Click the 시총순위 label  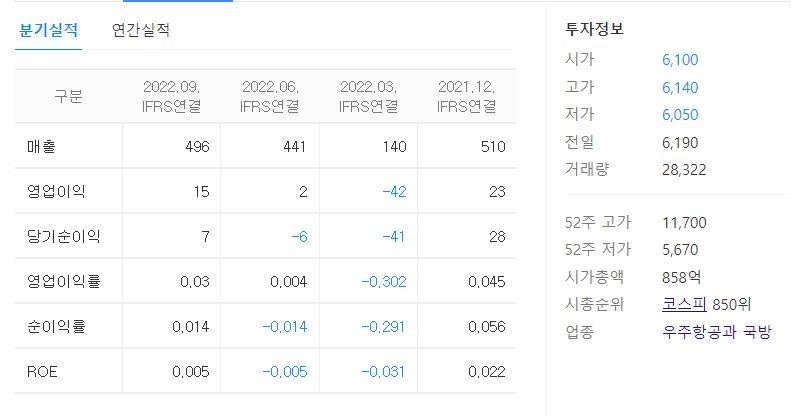[x=594, y=304]
